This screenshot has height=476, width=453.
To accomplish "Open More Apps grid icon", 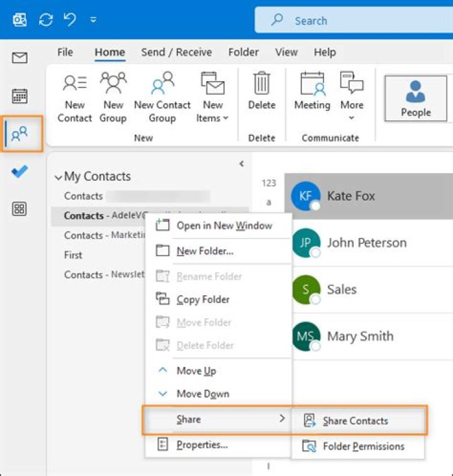I will coord(20,210).
